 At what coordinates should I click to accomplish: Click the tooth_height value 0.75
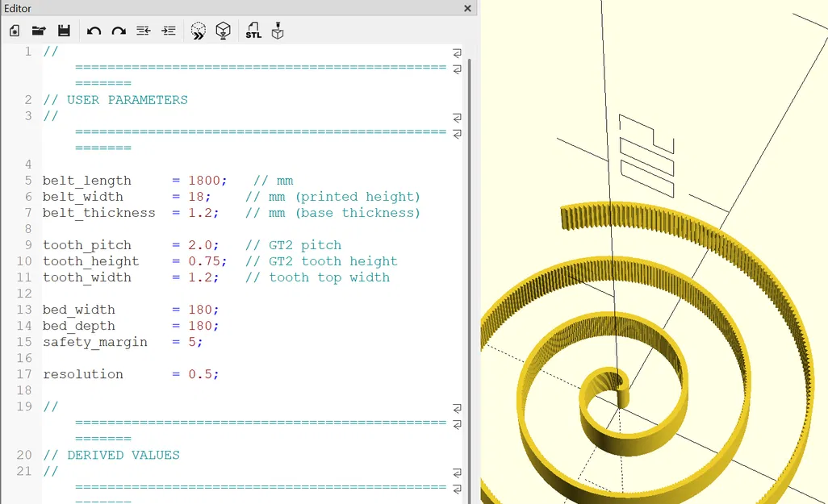[x=204, y=261]
